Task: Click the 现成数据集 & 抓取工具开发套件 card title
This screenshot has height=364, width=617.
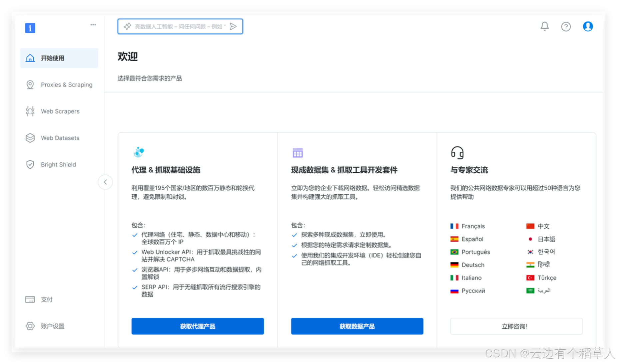Action: coord(344,170)
